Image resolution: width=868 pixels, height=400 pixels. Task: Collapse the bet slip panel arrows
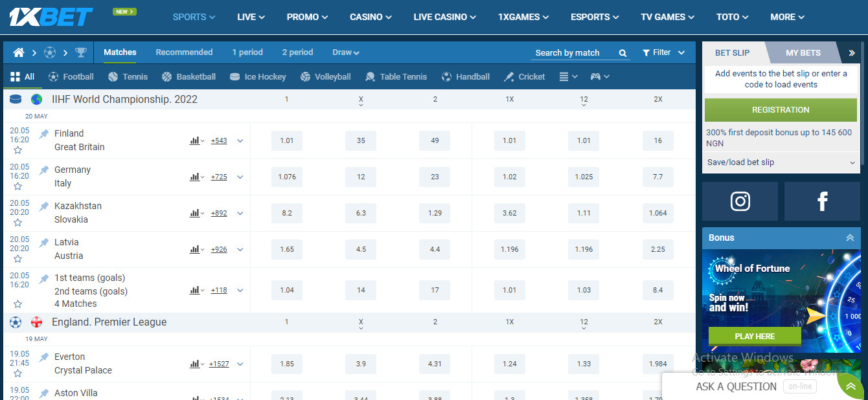tap(852, 53)
